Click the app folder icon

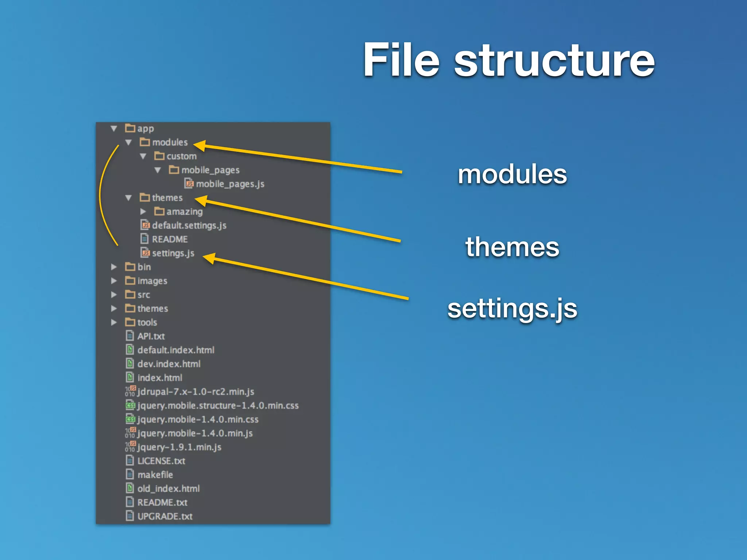click(130, 128)
